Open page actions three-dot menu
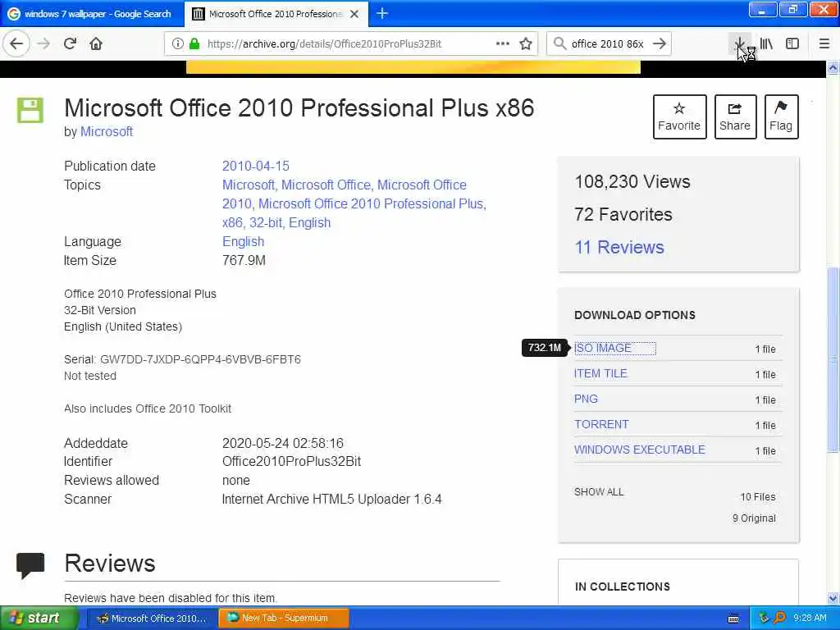Image resolution: width=840 pixels, height=630 pixels. coord(503,43)
